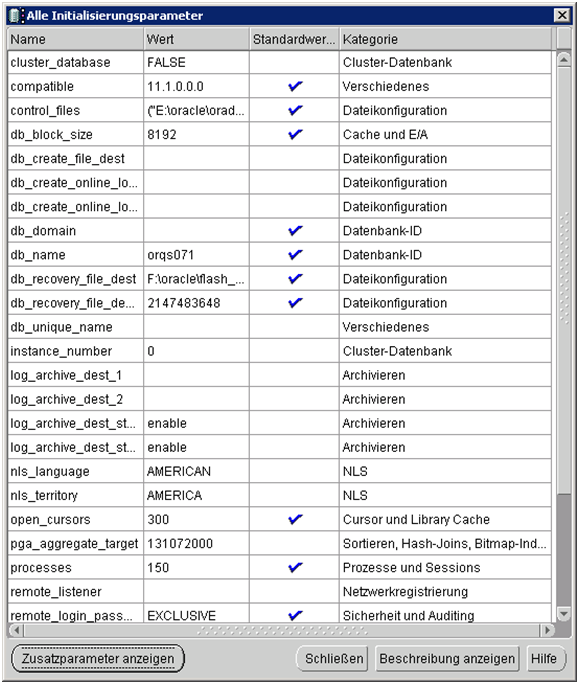
Task: Click scroll up arrow on vertical scrollbar
Action: (x=564, y=59)
